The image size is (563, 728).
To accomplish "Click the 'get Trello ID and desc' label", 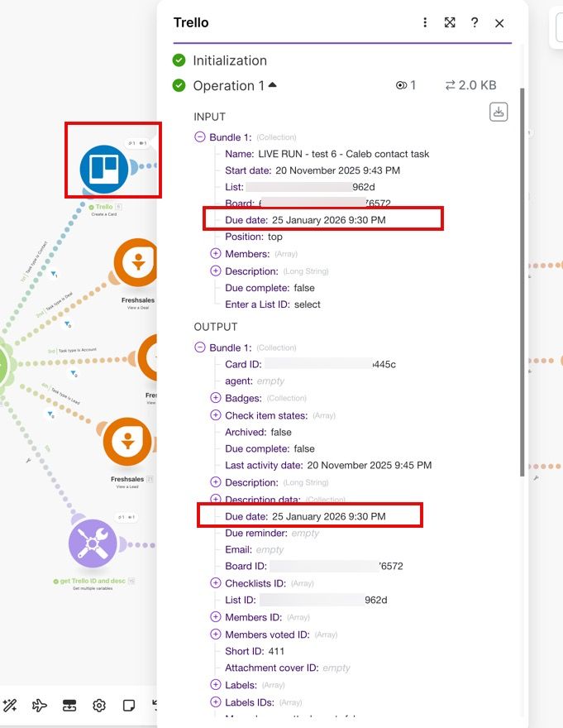I will tap(93, 581).
